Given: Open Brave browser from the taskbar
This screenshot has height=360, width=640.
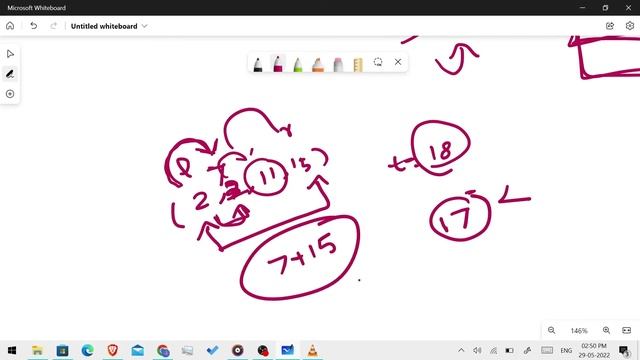Looking at the screenshot, I should pos(113,350).
